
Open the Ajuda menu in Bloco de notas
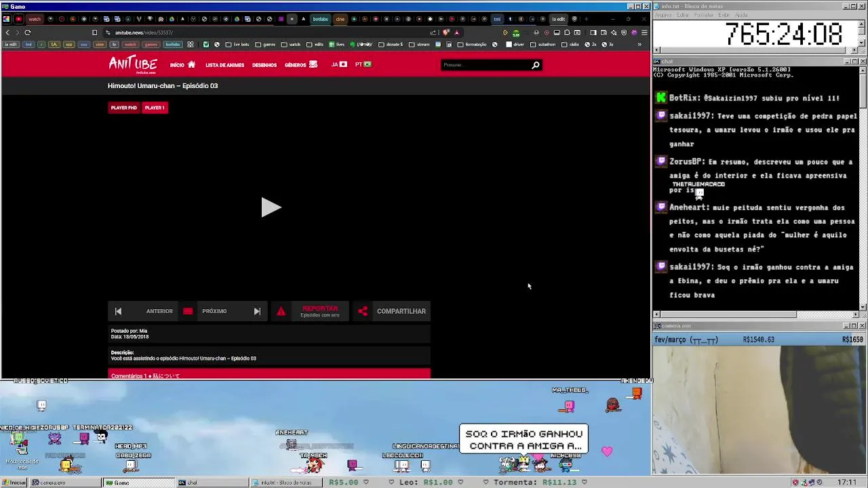pos(741,15)
